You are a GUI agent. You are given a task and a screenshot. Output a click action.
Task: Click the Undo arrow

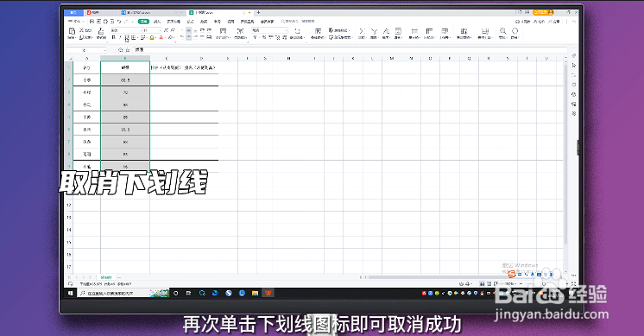click(119, 22)
